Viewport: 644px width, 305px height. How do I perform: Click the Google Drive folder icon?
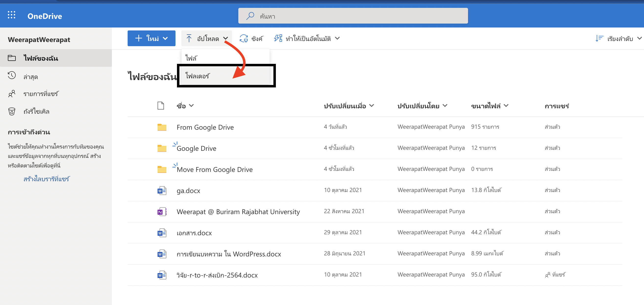pos(162,148)
